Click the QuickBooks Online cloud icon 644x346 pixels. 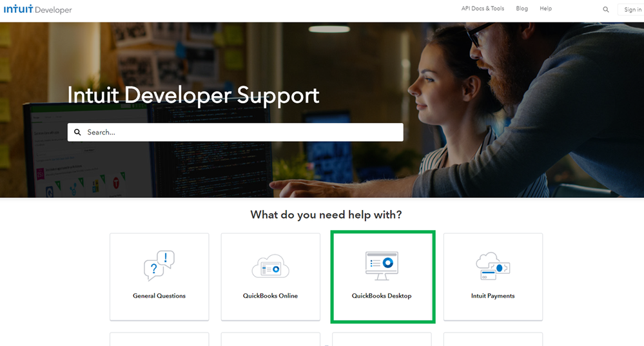tap(270, 266)
